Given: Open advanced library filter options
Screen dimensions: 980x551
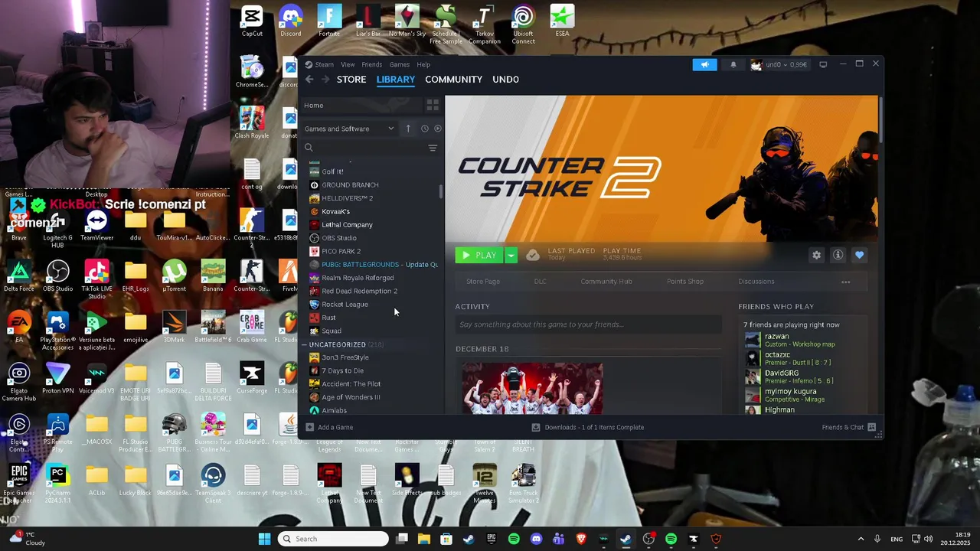Looking at the screenshot, I should [433, 148].
